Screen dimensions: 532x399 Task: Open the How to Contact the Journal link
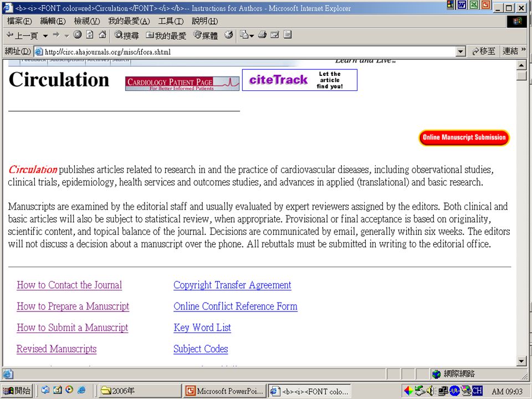[x=69, y=285]
